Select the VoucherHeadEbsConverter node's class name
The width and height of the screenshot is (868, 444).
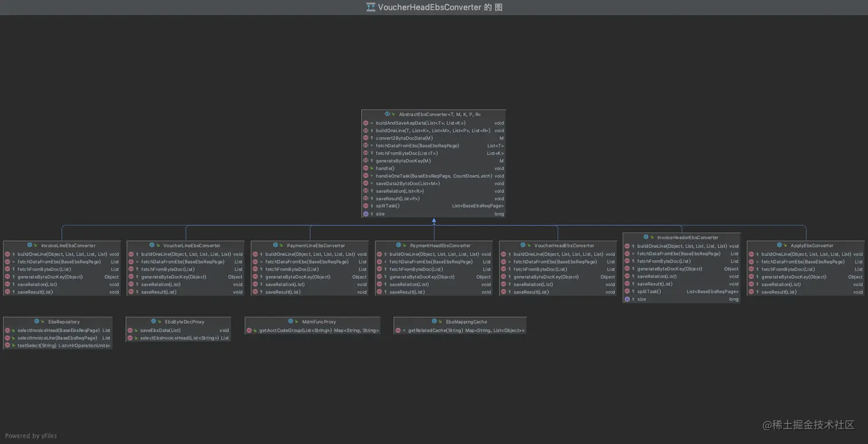[564, 246]
